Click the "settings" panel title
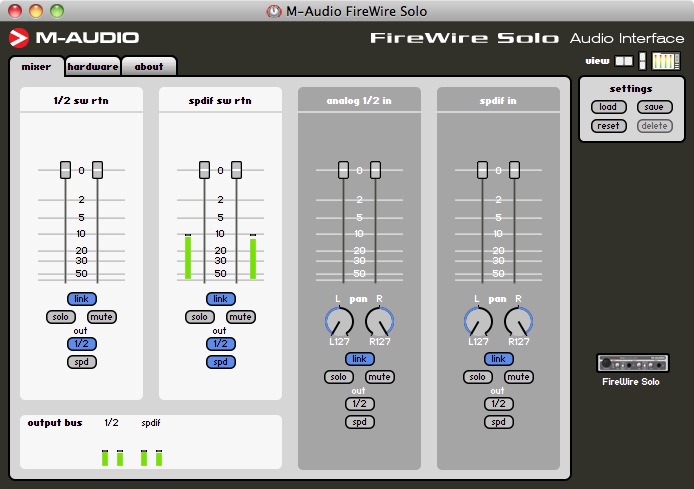 (x=631, y=89)
